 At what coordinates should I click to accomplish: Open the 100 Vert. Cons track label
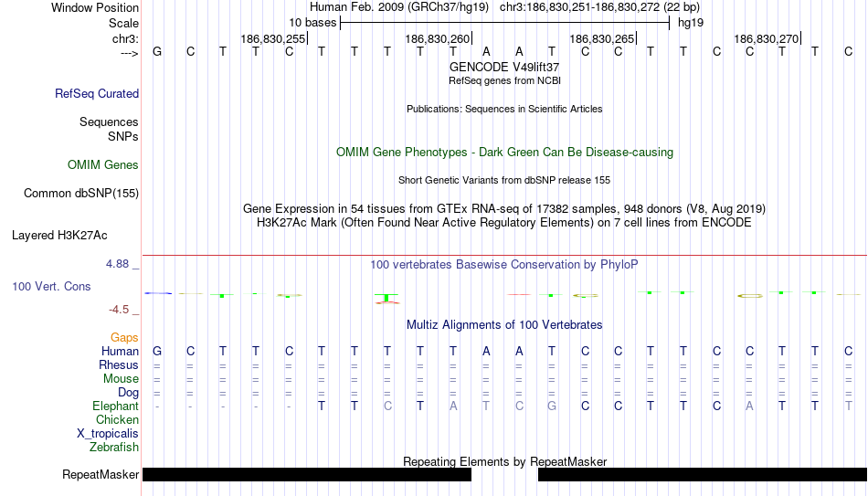point(51,286)
